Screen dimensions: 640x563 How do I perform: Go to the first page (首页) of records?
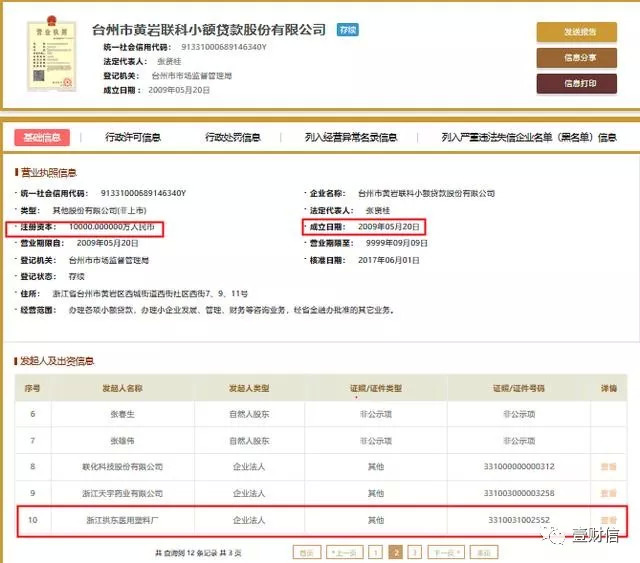[307, 553]
